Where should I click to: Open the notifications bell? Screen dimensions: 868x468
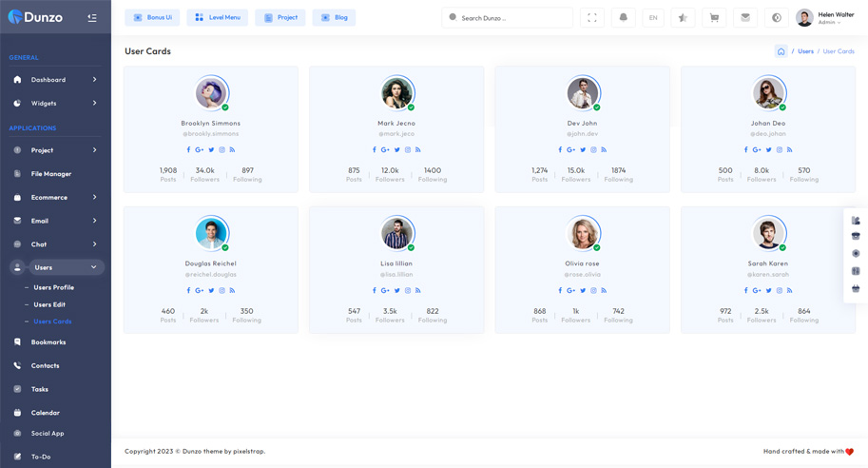pos(623,18)
